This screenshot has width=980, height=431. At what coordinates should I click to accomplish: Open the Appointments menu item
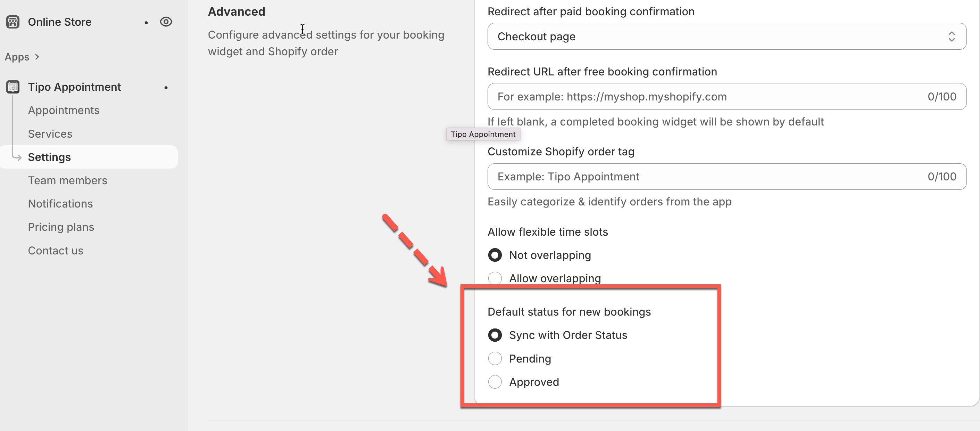(x=64, y=111)
